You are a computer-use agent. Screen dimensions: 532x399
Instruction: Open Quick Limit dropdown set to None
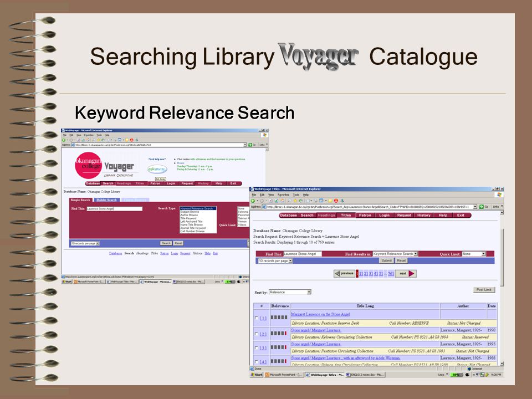tap(474, 254)
